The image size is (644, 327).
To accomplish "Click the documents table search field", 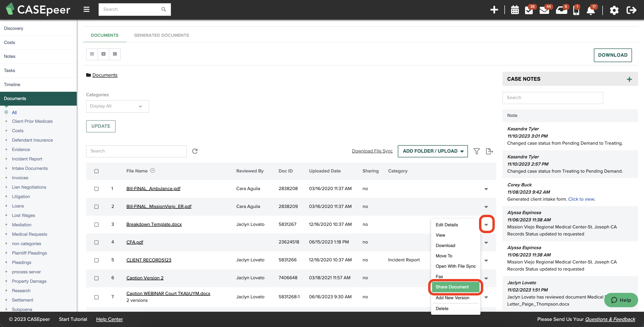I will [x=136, y=151].
